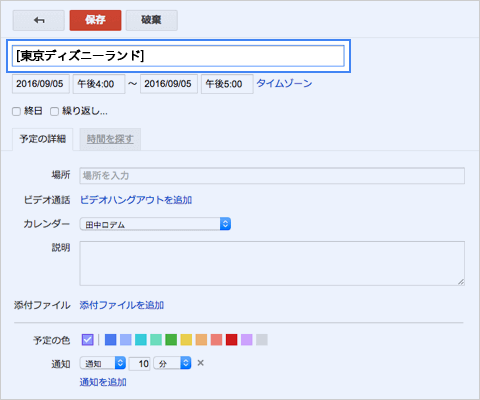Screen dimensions: 480x400
Task: Open end time 午後5:00 field
Action: tap(227, 84)
